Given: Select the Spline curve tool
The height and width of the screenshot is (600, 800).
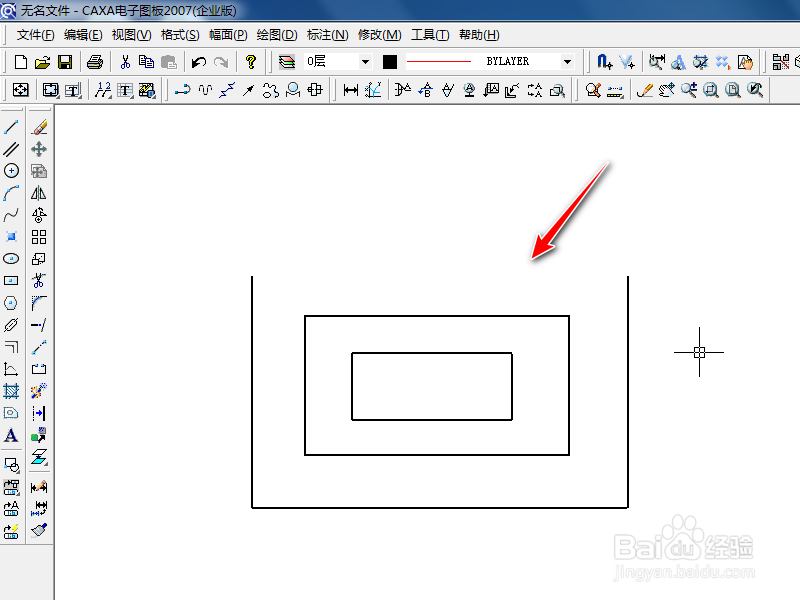Looking at the screenshot, I should [11, 215].
